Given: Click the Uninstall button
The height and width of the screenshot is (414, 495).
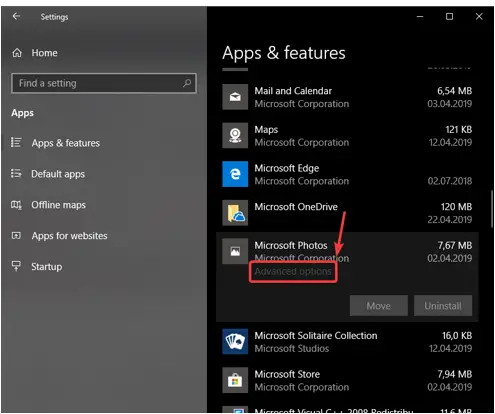Looking at the screenshot, I should (x=443, y=306).
